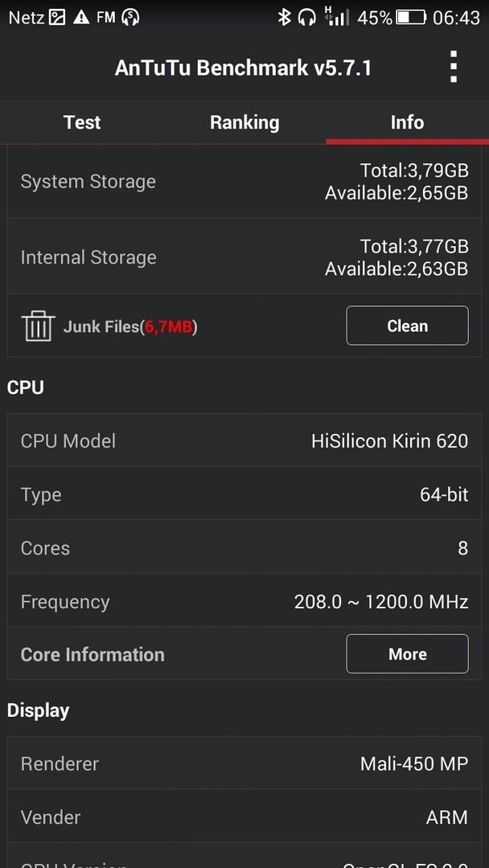Image resolution: width=489 pixels, height=868 pixels.
Task: Tap the Internal Storage row
Action: pos(244,257)
